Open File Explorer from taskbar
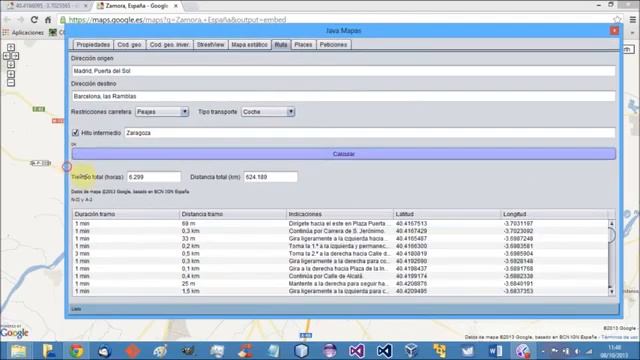640x360 pixels. click(18, 351)
